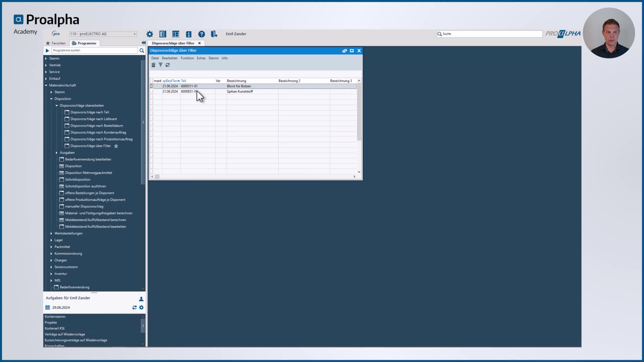Click the Teil column header
Viewport: 644px width, 362px height.
pos(198,81)
